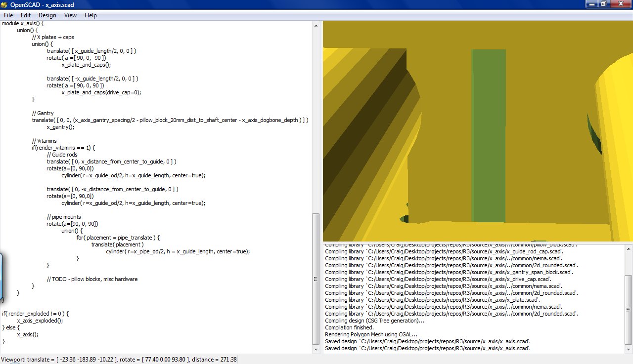
Task: Open the View menu
Action: point(70,15)
